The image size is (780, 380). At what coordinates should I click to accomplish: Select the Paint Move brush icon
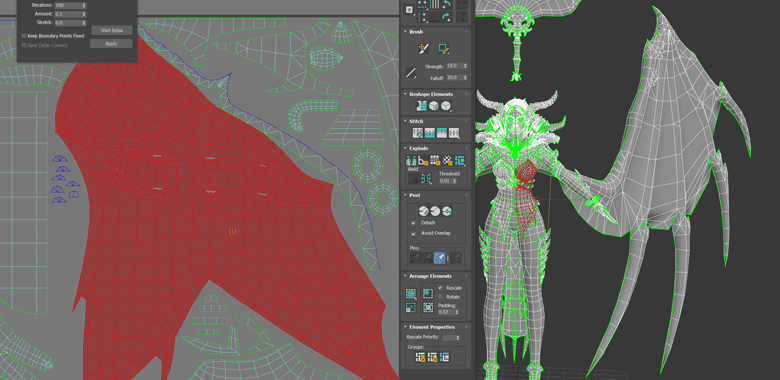pos(423,48)
